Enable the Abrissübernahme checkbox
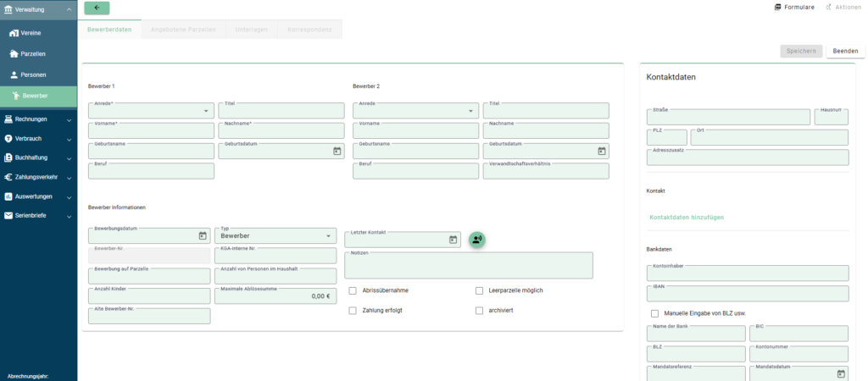This screenshot has width=868, height=381. coord(353,290)
